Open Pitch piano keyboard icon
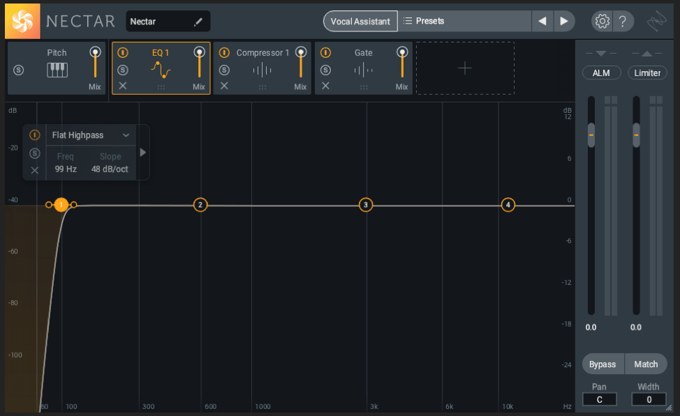Screen dimensions: 680x416 click(x=57, y=70)
